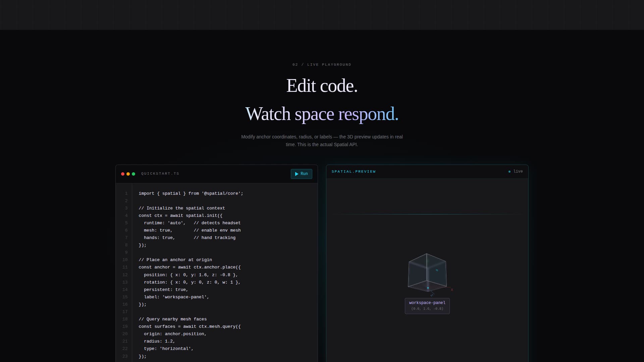Click the live status indicator dot
The image size is (644, 362).
coord(509,172)
